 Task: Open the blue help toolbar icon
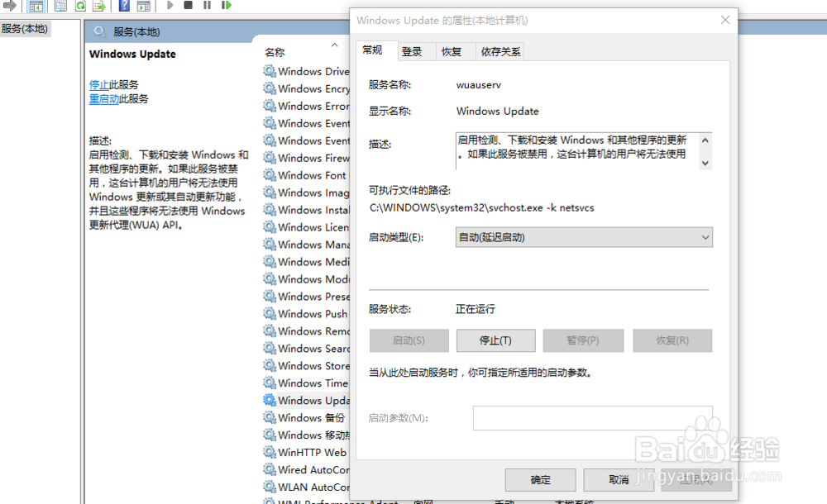tap(124, 6)
